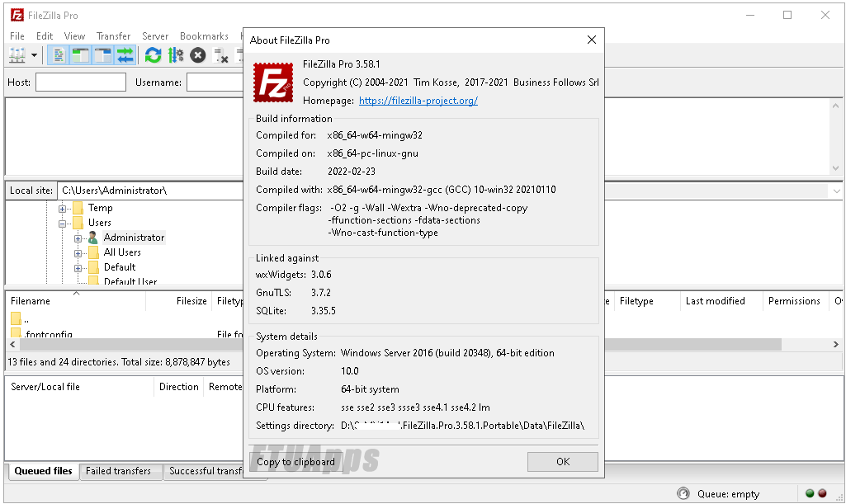Select the Default folder in tree

point(119,266)
